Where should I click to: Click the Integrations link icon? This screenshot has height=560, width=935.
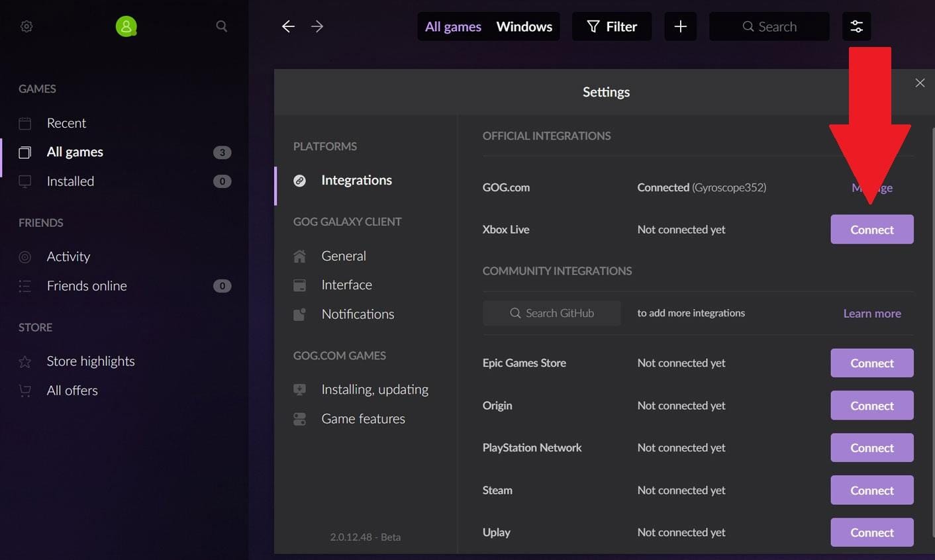click(x=299, y=181)
